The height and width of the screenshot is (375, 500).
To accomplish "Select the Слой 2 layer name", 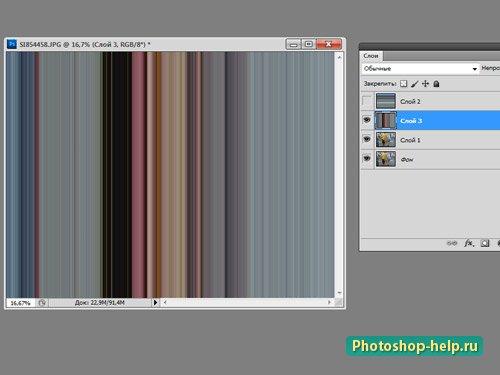I will point(410,101).
